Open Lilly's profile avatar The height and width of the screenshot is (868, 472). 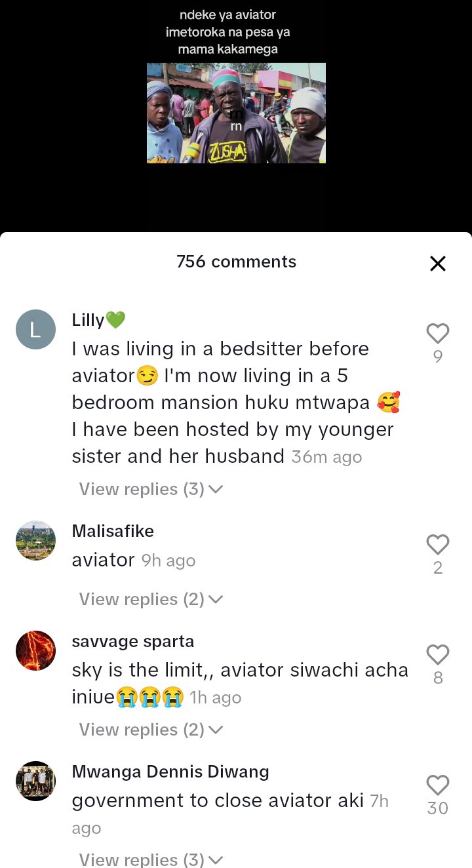click(x=35, y=329)
